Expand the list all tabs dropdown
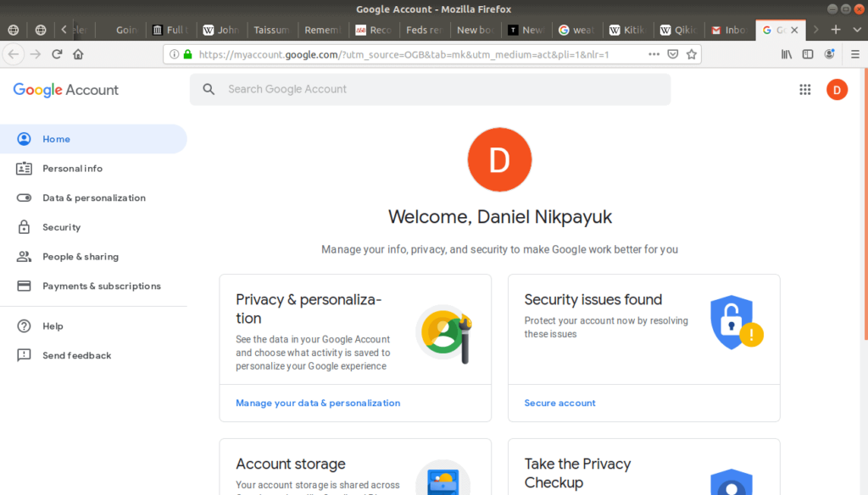Screen dimensions: 868x495 (x=857, y=30)
